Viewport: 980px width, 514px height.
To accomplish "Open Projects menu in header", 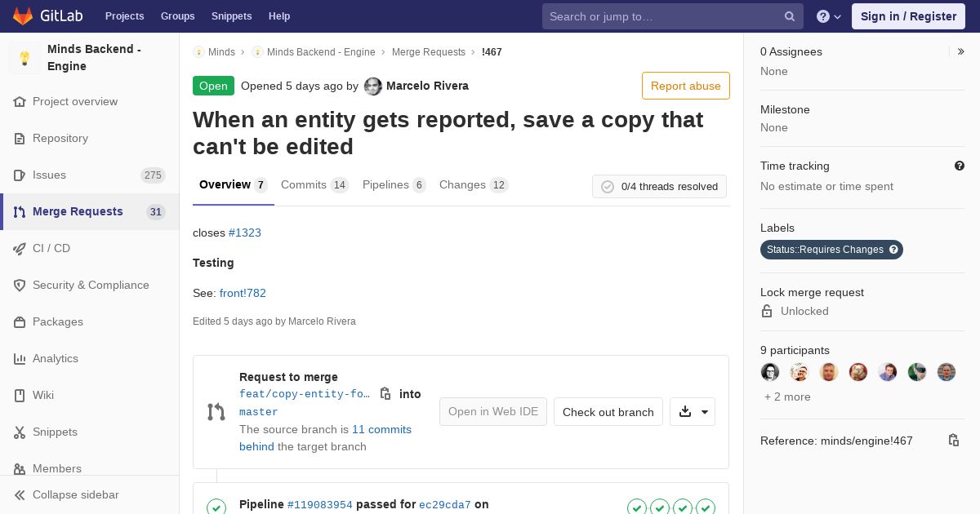I will [124, 16].
